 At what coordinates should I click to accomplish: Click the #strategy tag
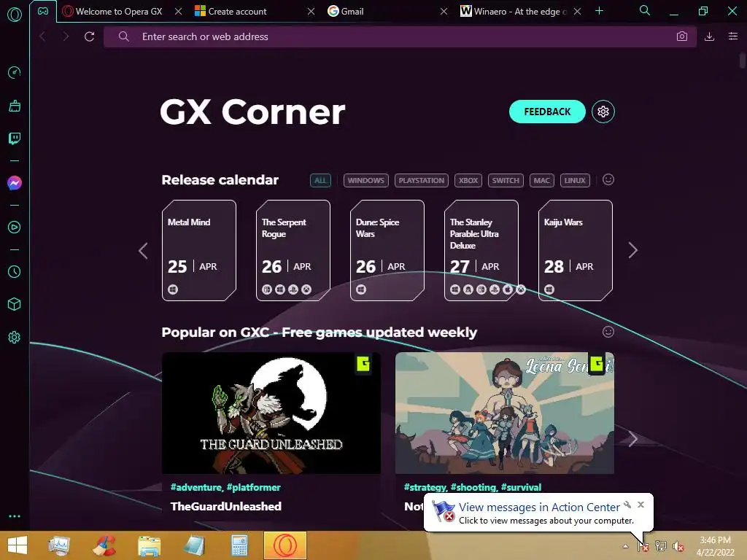(x=425, y=487)
